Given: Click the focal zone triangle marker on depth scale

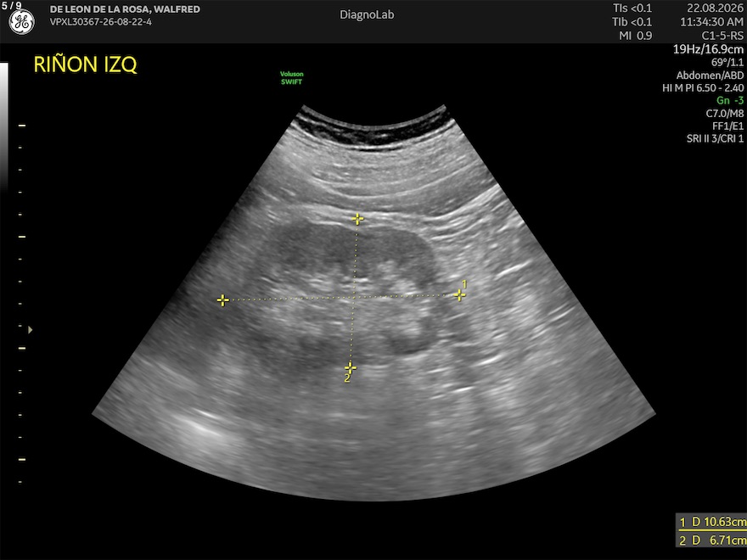Looking at the screenshot, I should 30,329.
